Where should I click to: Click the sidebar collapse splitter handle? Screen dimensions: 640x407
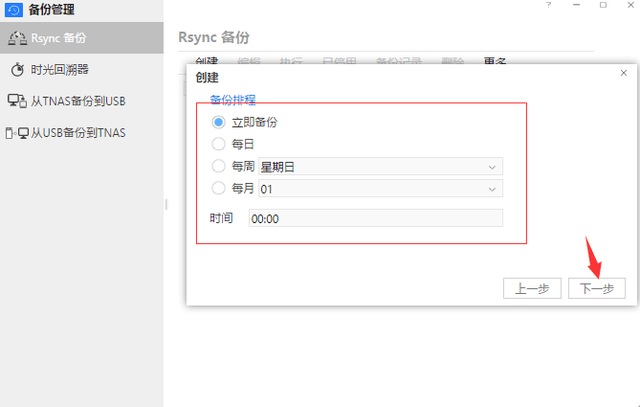point(166,204)
